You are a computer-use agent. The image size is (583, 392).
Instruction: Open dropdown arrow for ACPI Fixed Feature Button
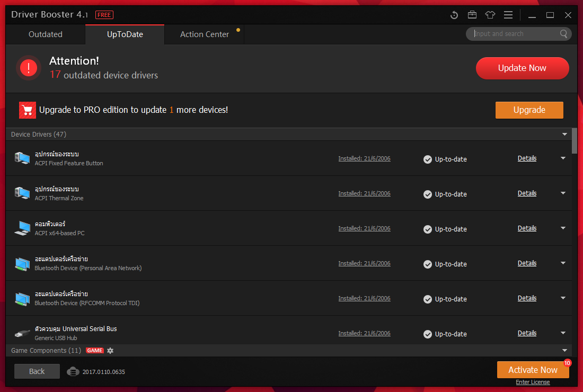click(563, 158)
